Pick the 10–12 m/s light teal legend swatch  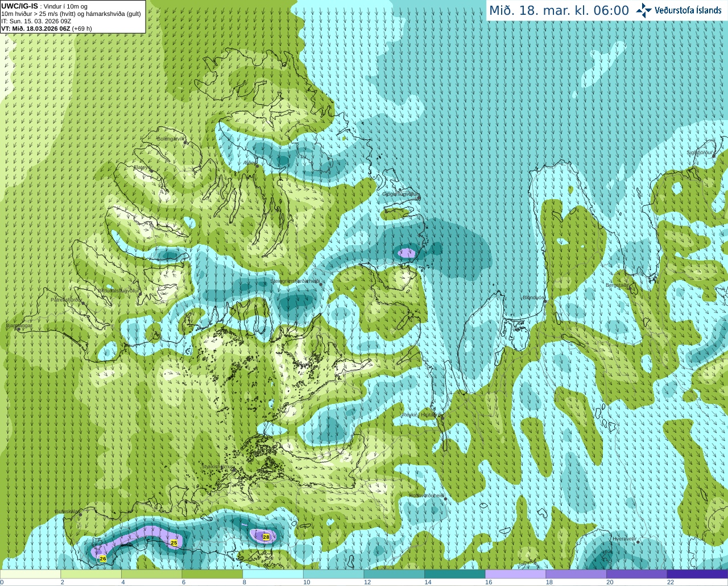[333, 574]
